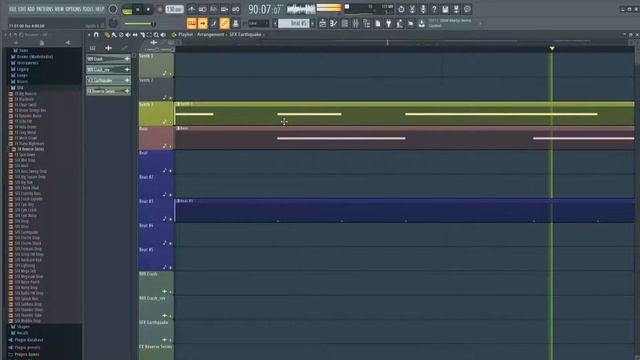The image size is (640, 360).
Task: Select the Slip tool in Playlist toolbar
Action: (135, 35)
